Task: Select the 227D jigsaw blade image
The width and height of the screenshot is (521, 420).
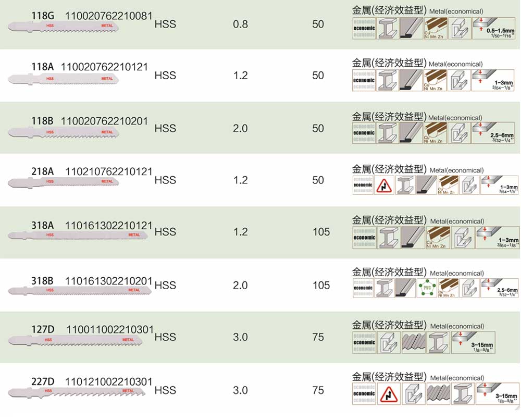Action: click(76, 392)
